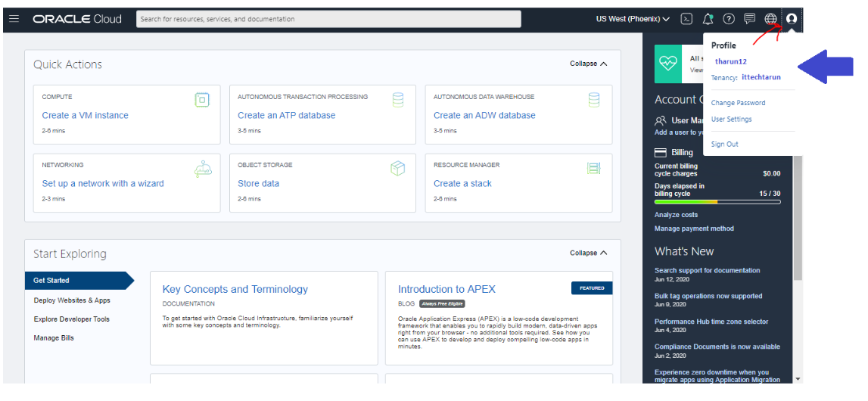The height and width of the screenshot is (401, 868).
Task: Click Create an ADW database
Action: coord(484,115)
